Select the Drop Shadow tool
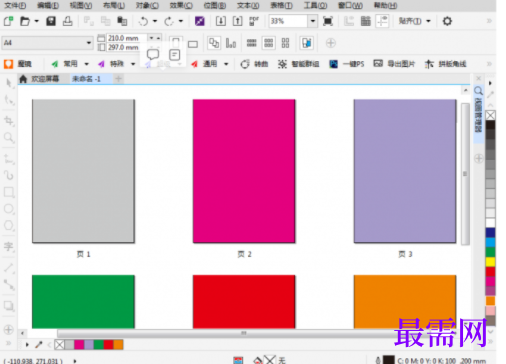506x364 pixels. (9, 306)
